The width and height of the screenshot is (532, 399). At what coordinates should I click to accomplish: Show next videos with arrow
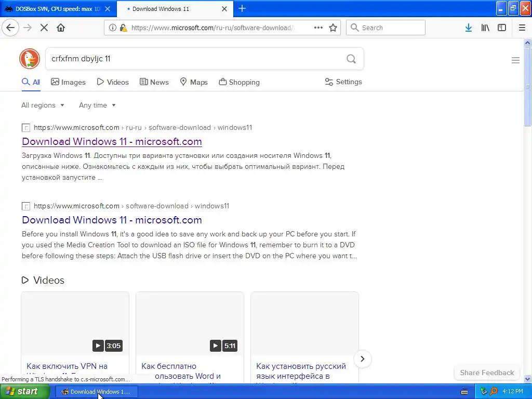362,359
